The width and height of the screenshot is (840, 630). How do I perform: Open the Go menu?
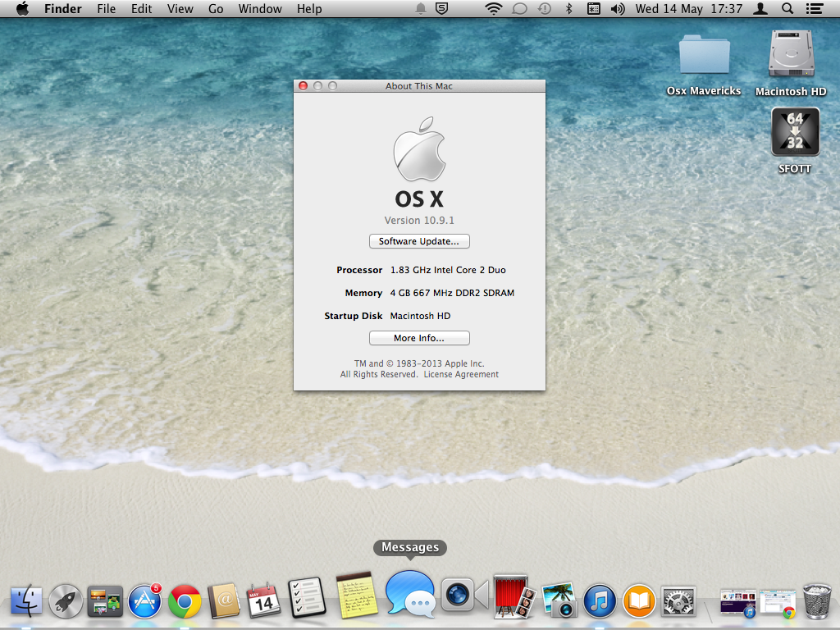216,8
